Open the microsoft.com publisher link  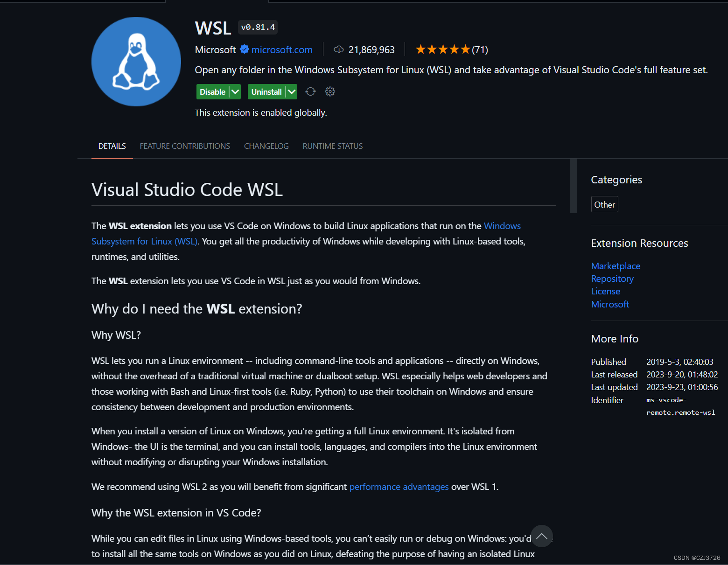coord(282,49)
